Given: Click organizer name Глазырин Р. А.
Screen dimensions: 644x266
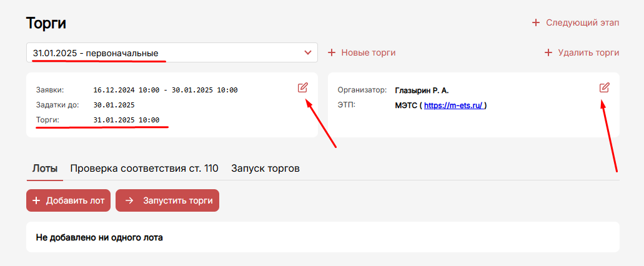Looking at the screenshot, I should pos(422,90).
